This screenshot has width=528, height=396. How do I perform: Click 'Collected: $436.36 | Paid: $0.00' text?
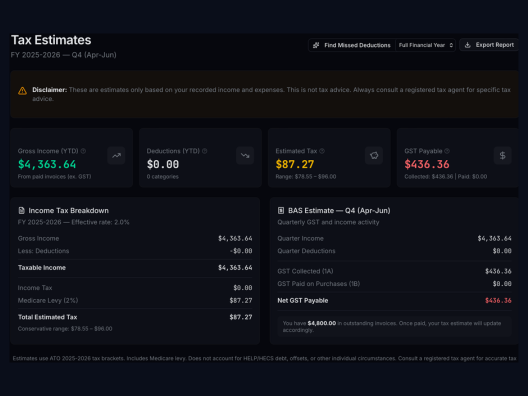[x=446, y=177]
